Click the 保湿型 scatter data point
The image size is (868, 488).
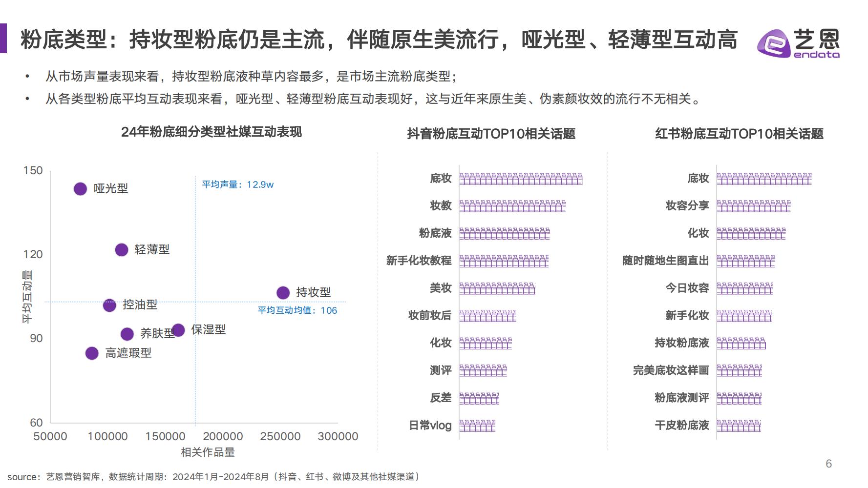pyautogui.click(x=178, y=330)
